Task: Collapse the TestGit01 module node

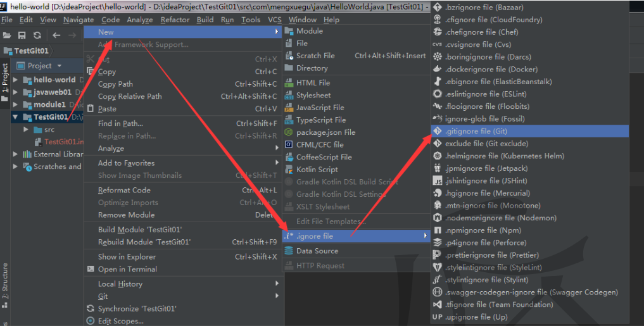Action: (16, 117)
